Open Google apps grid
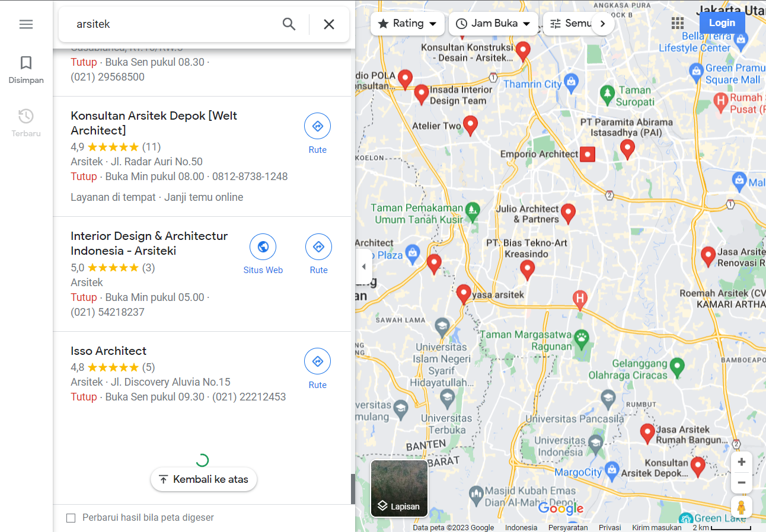Screen dimensions: 766x532 click(x=678, y=23)
